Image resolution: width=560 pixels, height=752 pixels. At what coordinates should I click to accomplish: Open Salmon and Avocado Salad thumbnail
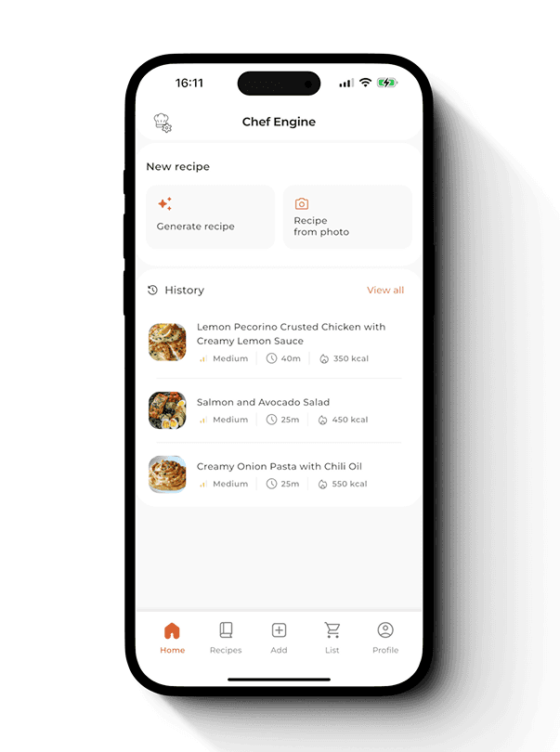pos(167,410)
